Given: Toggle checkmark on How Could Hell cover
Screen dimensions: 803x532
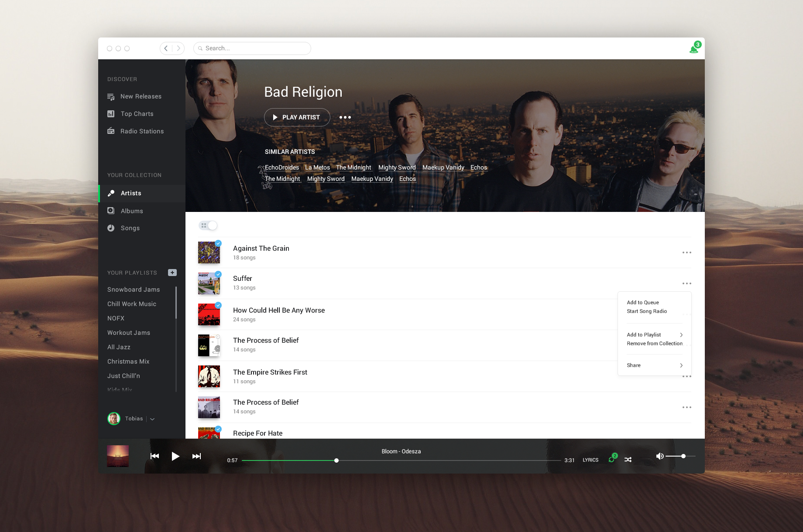Looking at the screenshot, I should coord(218,305).
